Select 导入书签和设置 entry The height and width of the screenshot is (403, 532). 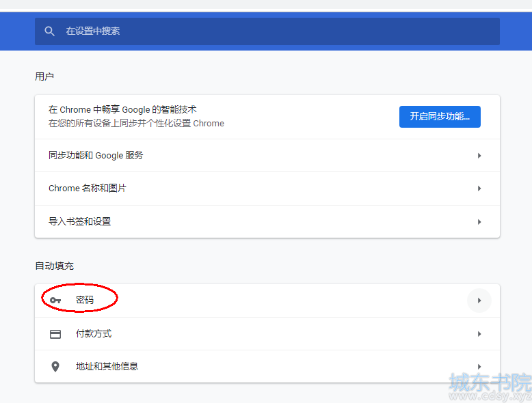coord(267,222)
